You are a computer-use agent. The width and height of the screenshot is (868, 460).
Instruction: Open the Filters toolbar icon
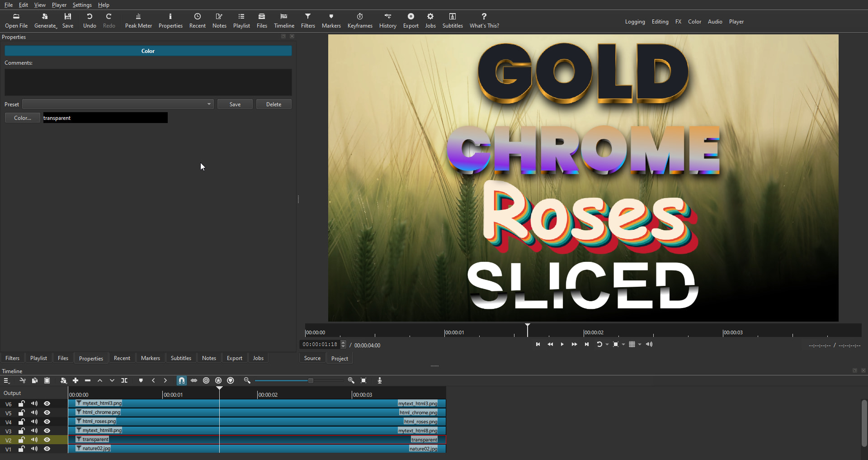coord(308,21)
